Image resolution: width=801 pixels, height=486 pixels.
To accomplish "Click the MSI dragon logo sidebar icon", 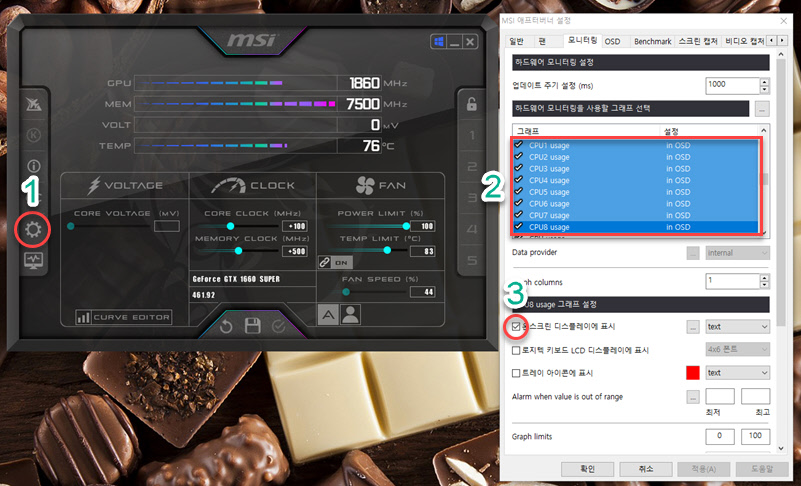I will (x=34, y=104).
